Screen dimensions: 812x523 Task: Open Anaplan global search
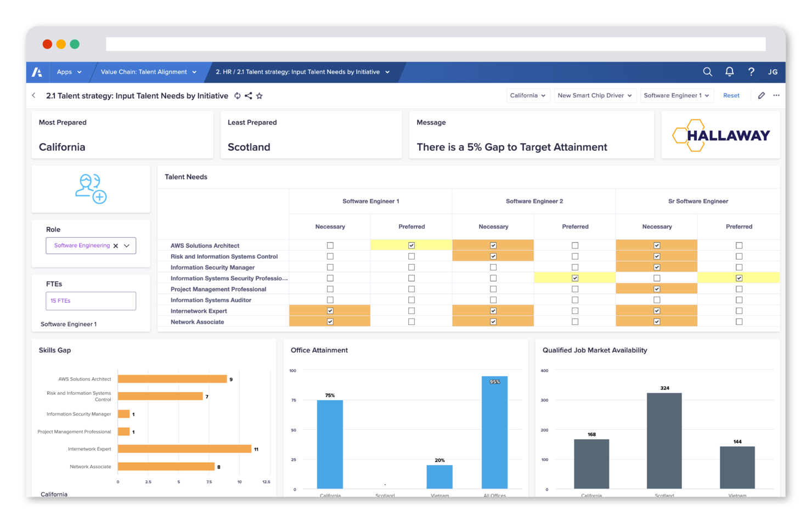point(707,72)
